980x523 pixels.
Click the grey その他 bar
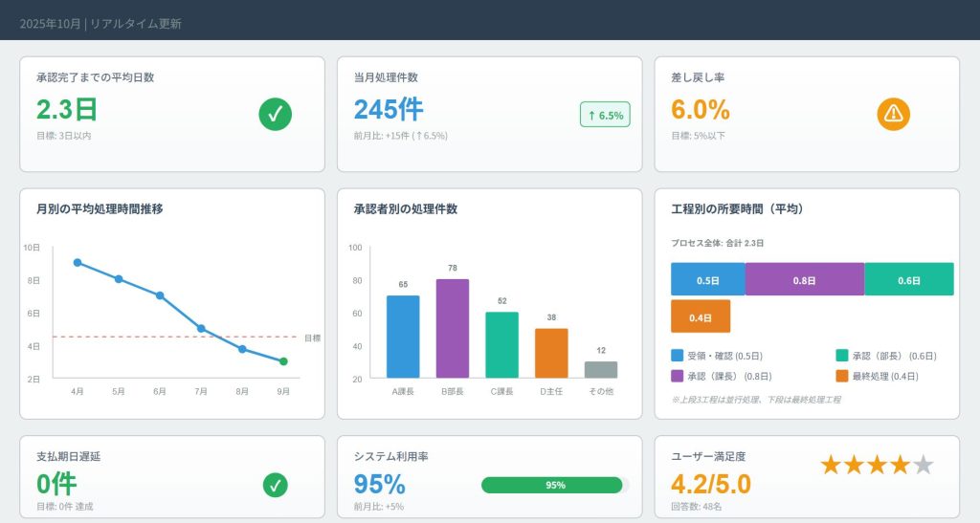[x=600, y=370]
